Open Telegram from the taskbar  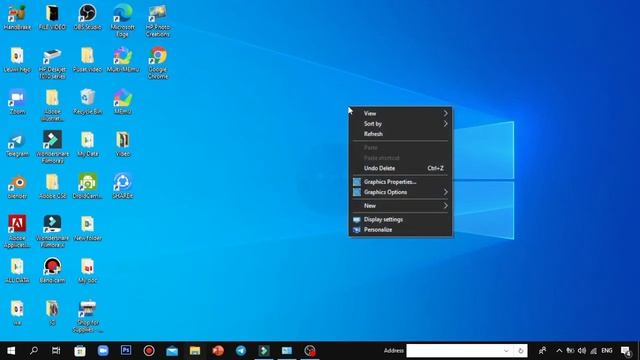tap(241, 350)
